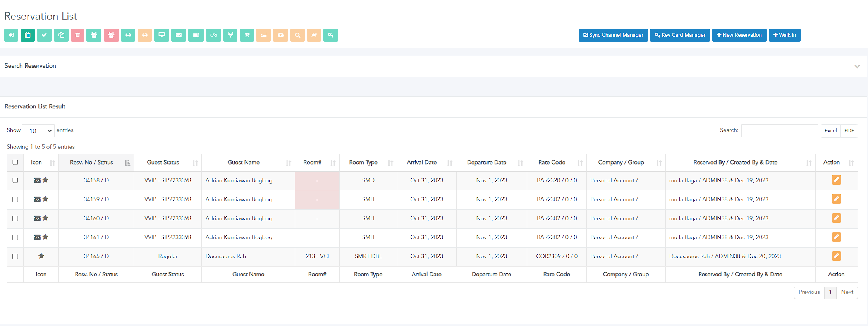This screenshot has width=868, height=326.
Task: Click the yen currency toolbar icon
Action: pyautogui.click(x=230, y=35)
